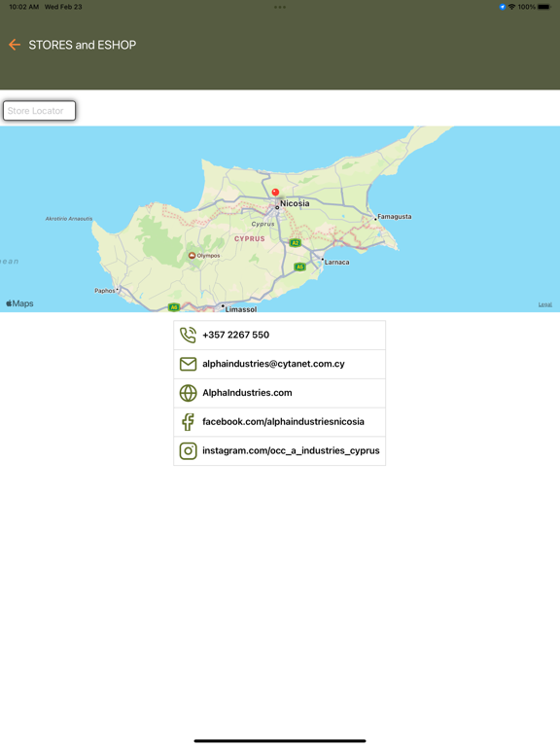Open the Legal link on the map
The width and height of the screenshot is (560, 747).
click(545, 304)
